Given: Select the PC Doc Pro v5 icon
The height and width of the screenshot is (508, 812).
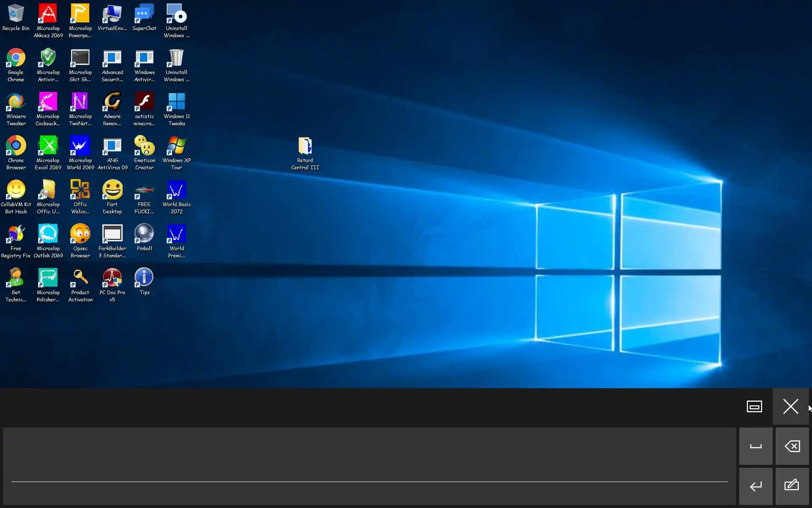Looking at the screenshot, I should coord(112,278).
